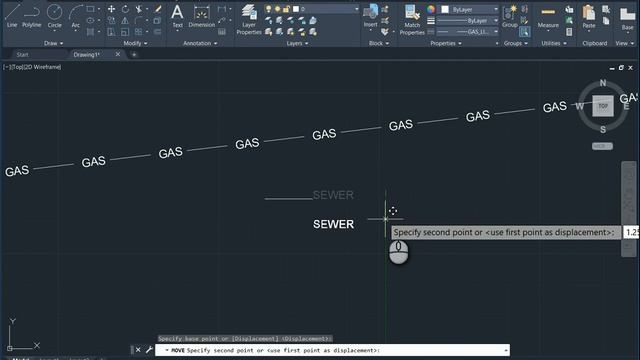Expand the Groups panel
The height and width of the screenshot is (360, 640).
pos(516,43)
